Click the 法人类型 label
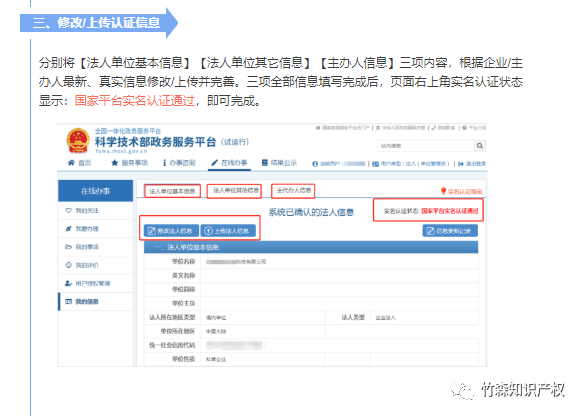 coord(353,317)
